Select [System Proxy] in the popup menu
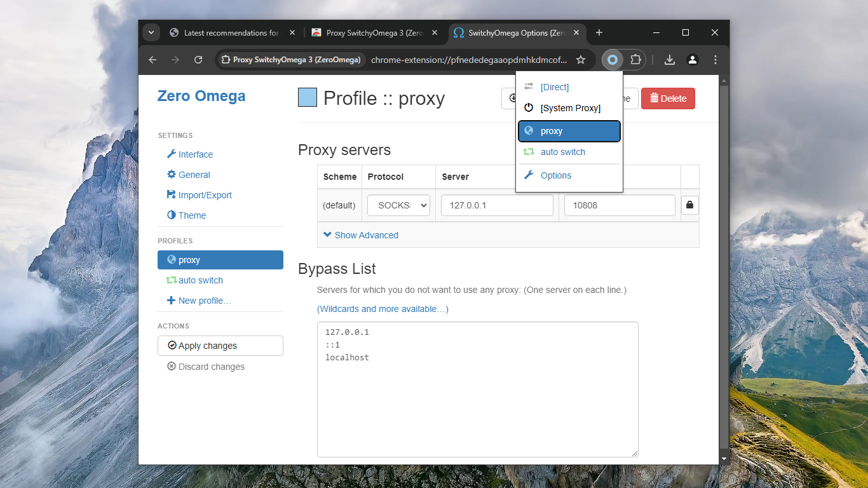 [569, 108]
